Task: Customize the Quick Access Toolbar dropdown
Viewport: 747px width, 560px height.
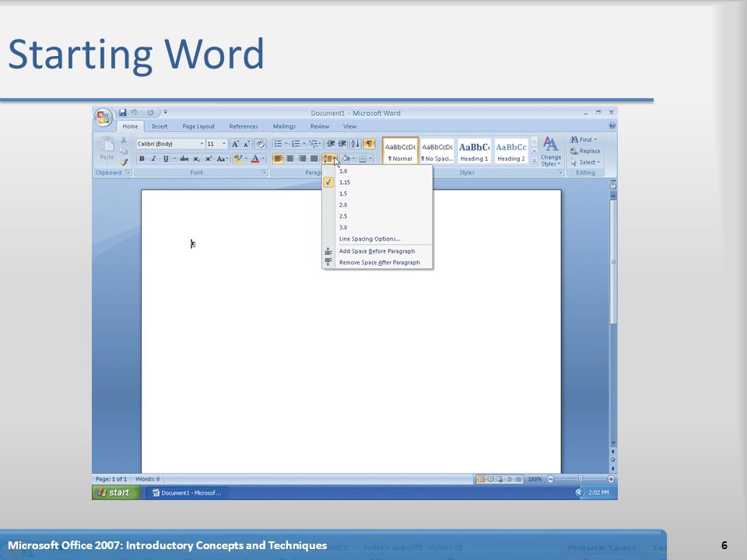Action: click(x=165, y=113)
